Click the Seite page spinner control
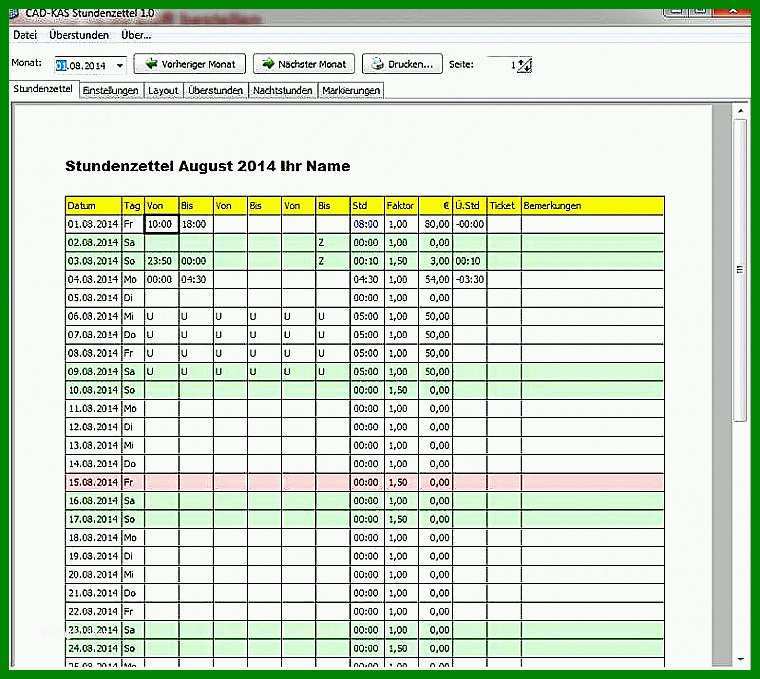The width and height of the screenshot is (760, 679). click(x=524, y=65)
